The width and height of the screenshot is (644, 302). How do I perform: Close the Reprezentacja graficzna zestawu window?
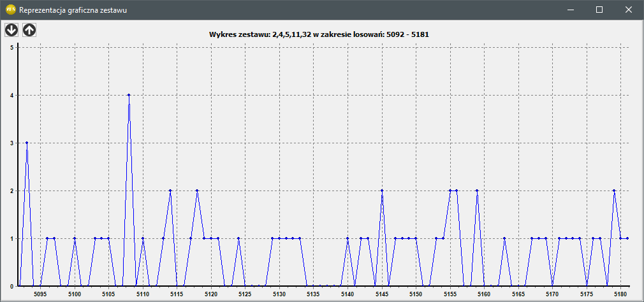click(x=629, y=10)
